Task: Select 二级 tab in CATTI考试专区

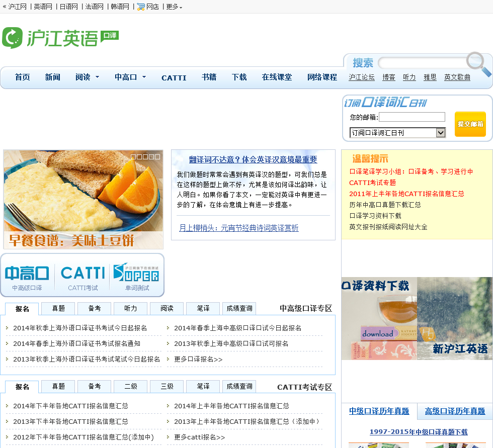Action: [x=130, y=387]
